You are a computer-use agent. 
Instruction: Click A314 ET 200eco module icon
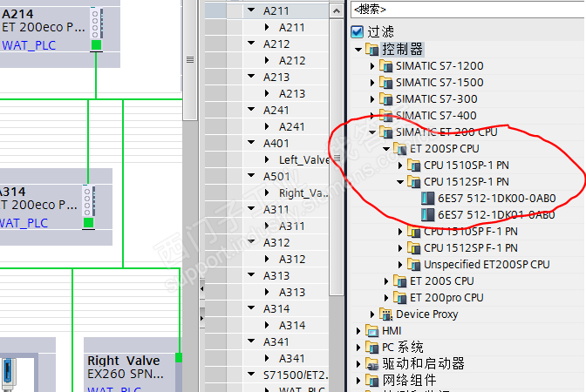pos(89,201)
